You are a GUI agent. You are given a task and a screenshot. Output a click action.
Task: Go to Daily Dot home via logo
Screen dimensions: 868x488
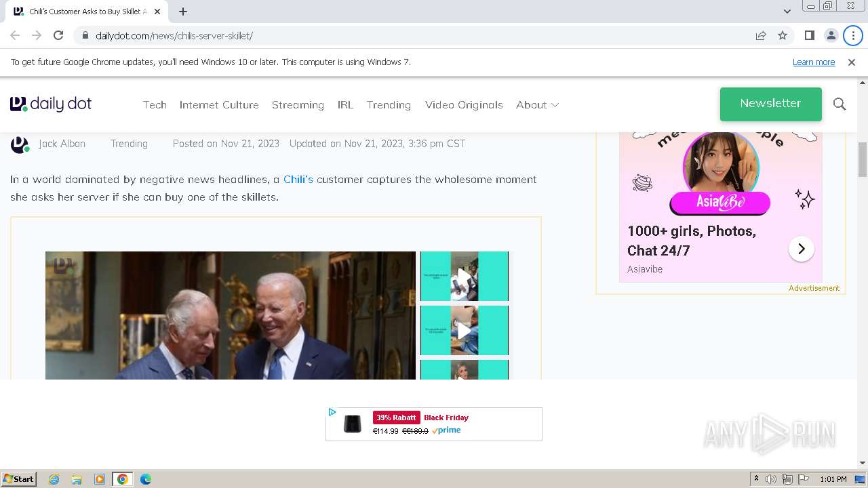[x=51, y=104]
